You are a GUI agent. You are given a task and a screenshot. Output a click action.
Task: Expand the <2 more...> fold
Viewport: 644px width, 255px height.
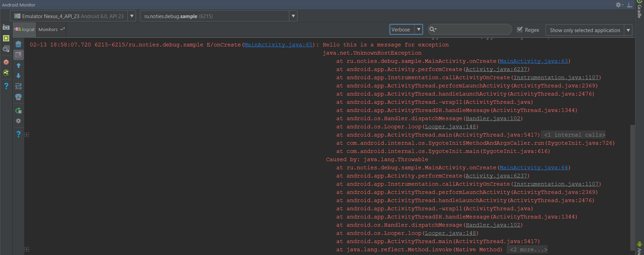pos(527,250)
